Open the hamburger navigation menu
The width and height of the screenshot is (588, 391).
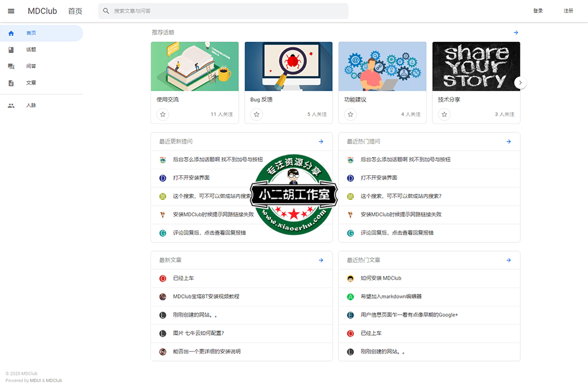click(11, 11)
